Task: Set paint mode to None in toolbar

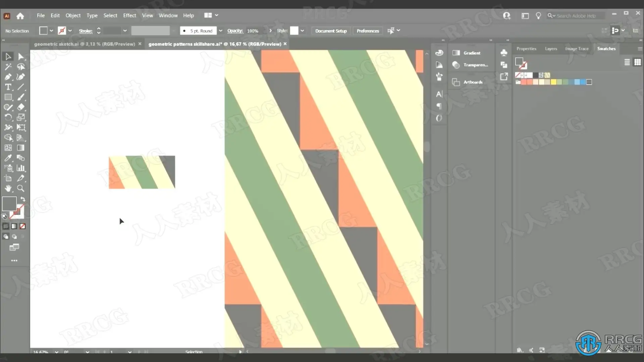Action: (22, 226)
